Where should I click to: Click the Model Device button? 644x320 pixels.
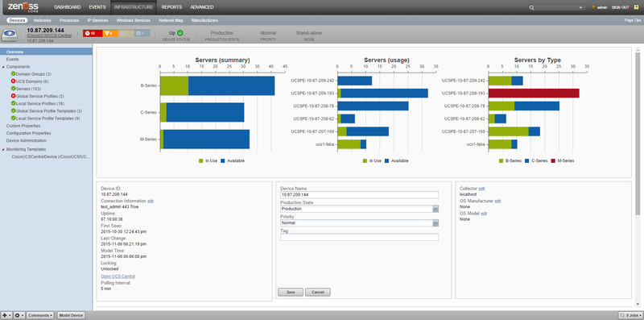71,315
